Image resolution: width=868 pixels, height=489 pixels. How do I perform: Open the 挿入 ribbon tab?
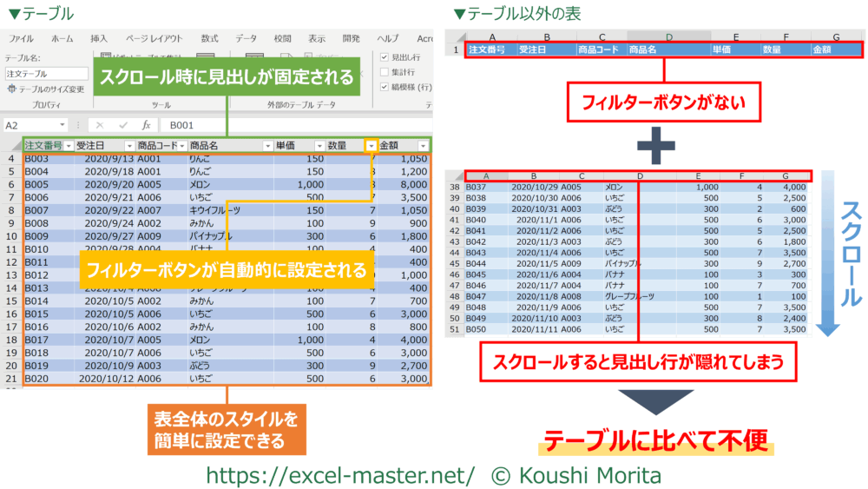(x=99, y=38)
